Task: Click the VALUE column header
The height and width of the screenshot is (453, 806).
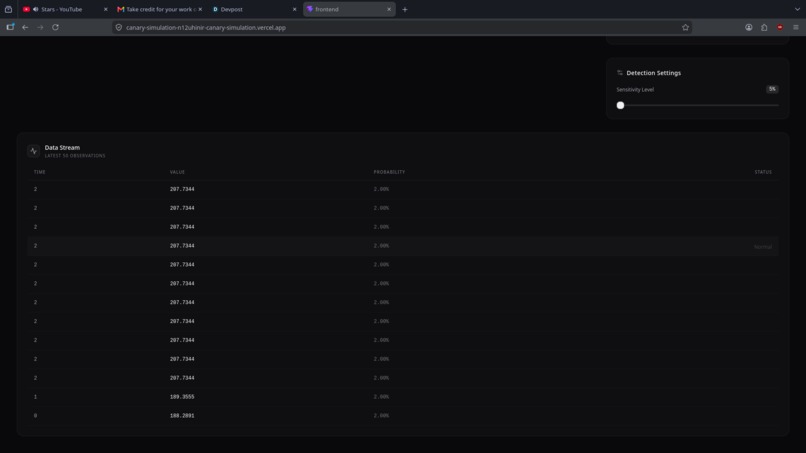Action: coord(177,172)
